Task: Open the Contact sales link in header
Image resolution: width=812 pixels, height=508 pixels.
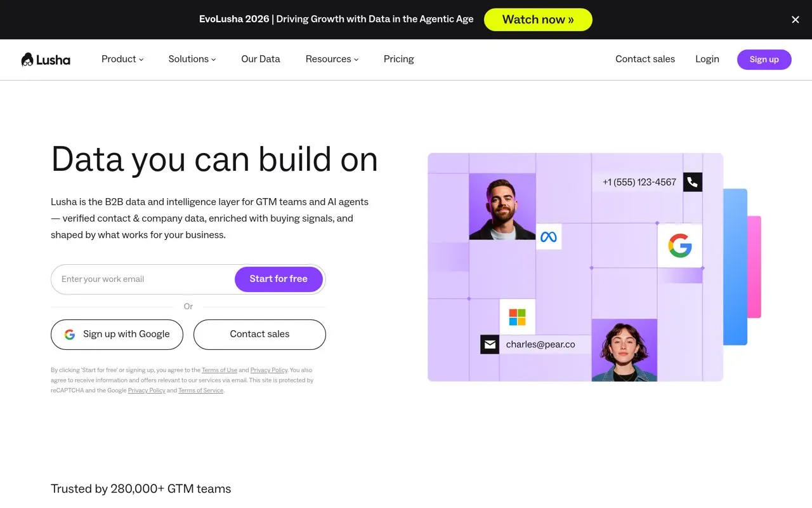Action: coord(645,59)
